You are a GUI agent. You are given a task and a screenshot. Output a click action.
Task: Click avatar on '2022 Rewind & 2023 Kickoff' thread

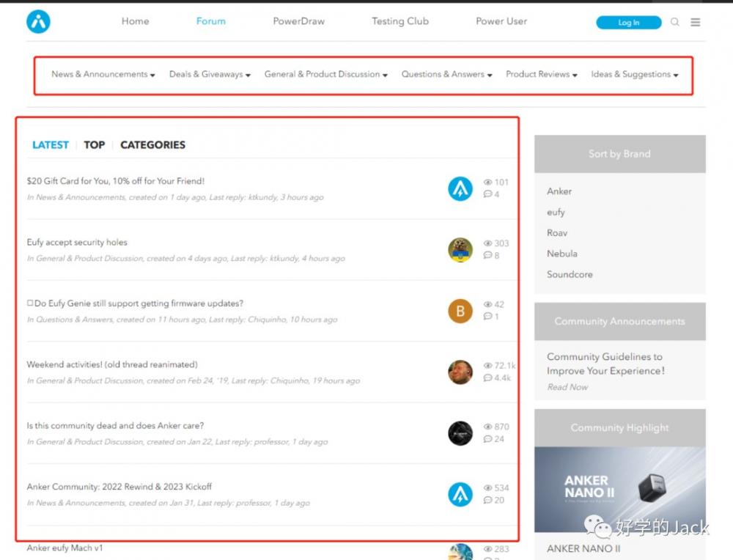[460, 495]
